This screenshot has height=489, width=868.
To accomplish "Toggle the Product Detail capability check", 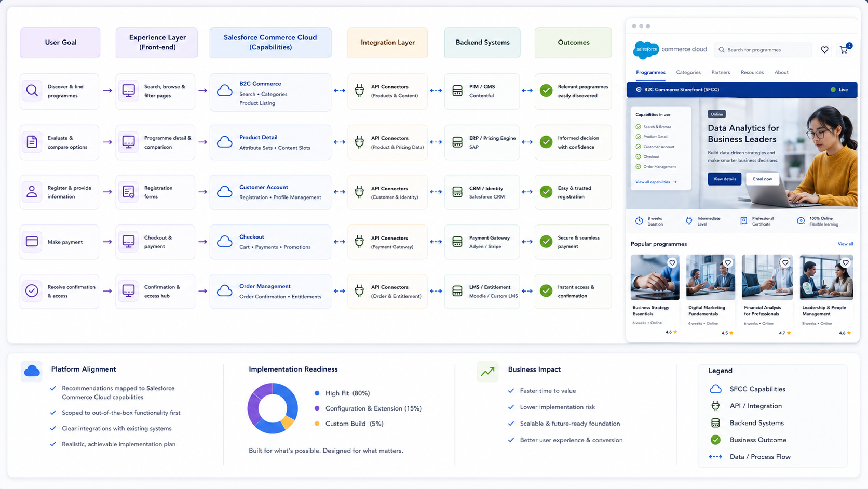I will pos(638,137).
